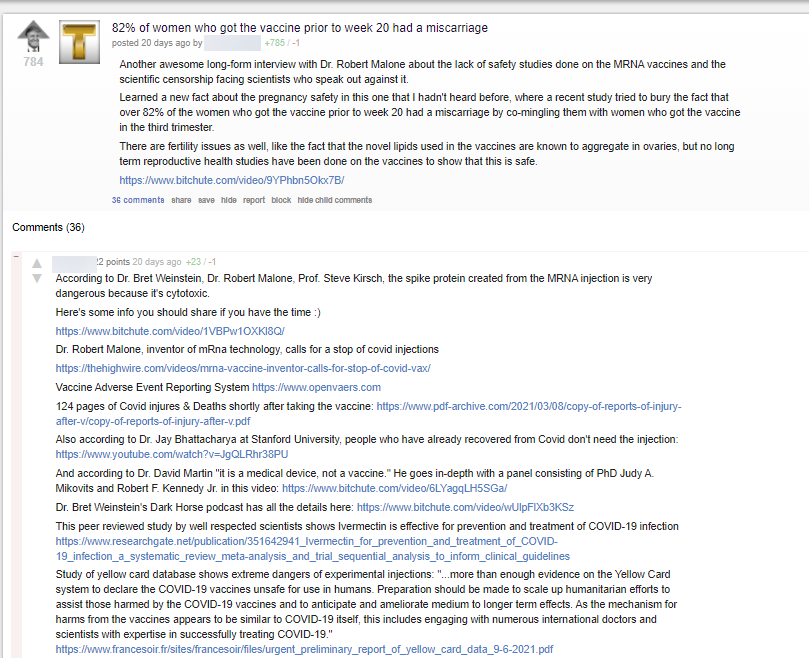This screenshot has width=809, height=658.
Task: Visit the openvaers.com link
Action: [316, 387]
